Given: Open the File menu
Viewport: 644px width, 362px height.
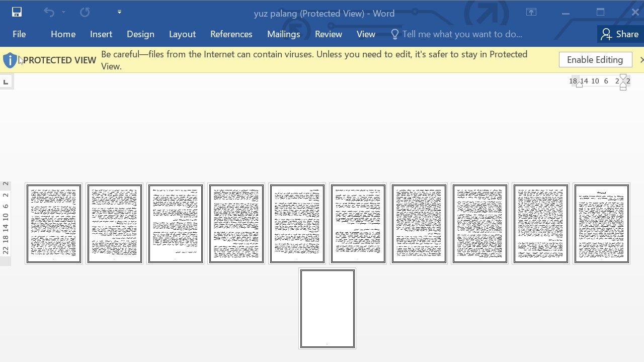Looking at the screenshot, I should pyautogui.click(x=19, y=34).
